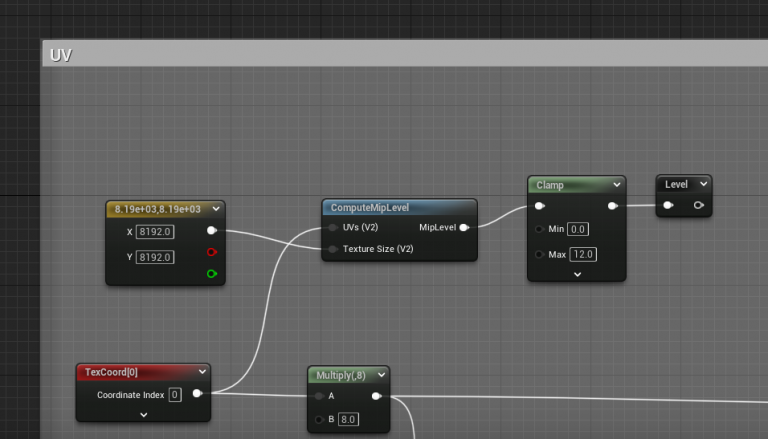Expand the Clamp node bottom chevron
768x439 pixels.
click(x=577, y=274)
